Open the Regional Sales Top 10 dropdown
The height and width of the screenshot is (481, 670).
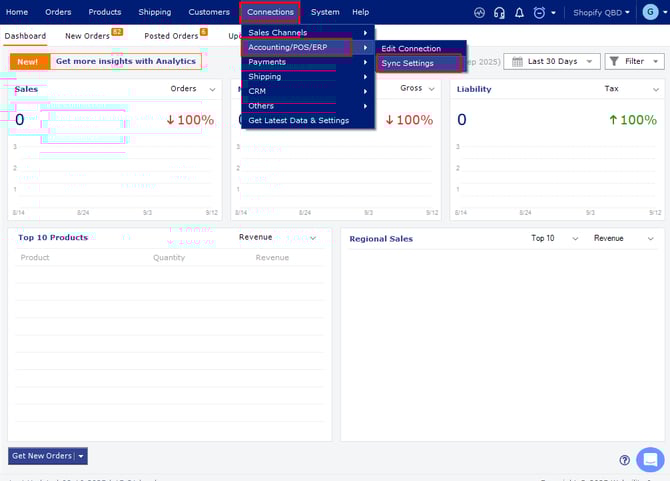click(555, 238)
